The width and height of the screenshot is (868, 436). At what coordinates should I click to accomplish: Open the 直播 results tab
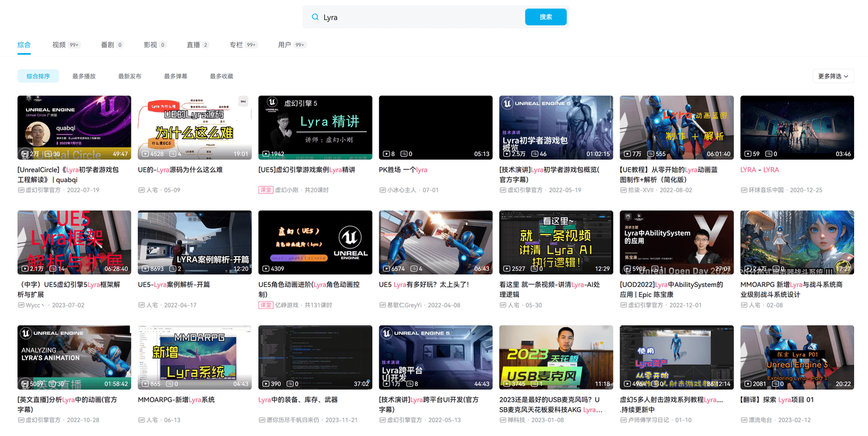[193, 45]
